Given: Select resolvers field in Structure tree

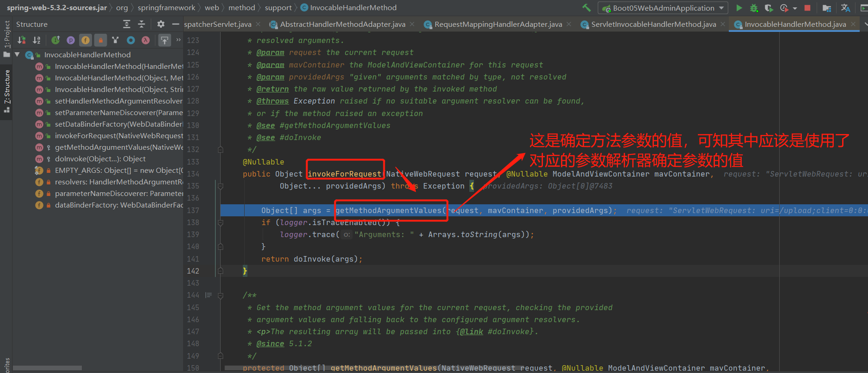Looking at the screenshot, I should pyautogui.click(x=110, y=182).
